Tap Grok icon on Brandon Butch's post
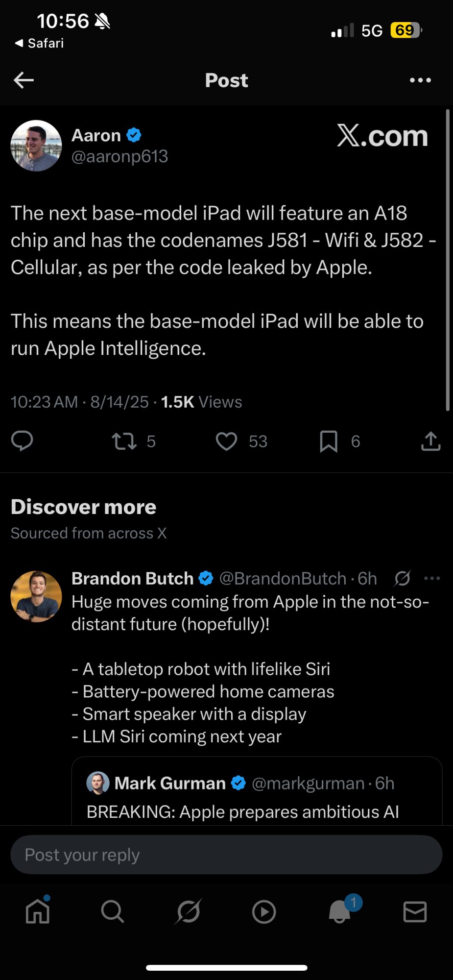 (403, 579)
